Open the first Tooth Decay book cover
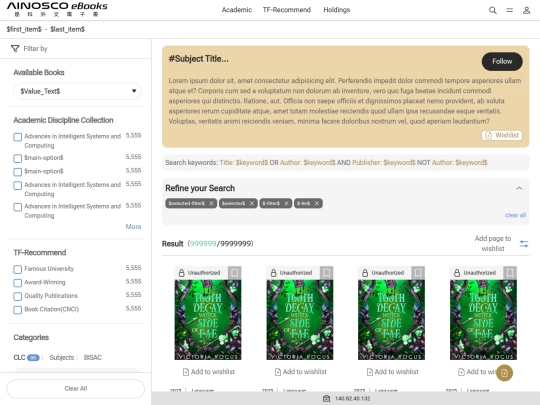The width and height of the screenshot is (540, 405). coord(208,320)
